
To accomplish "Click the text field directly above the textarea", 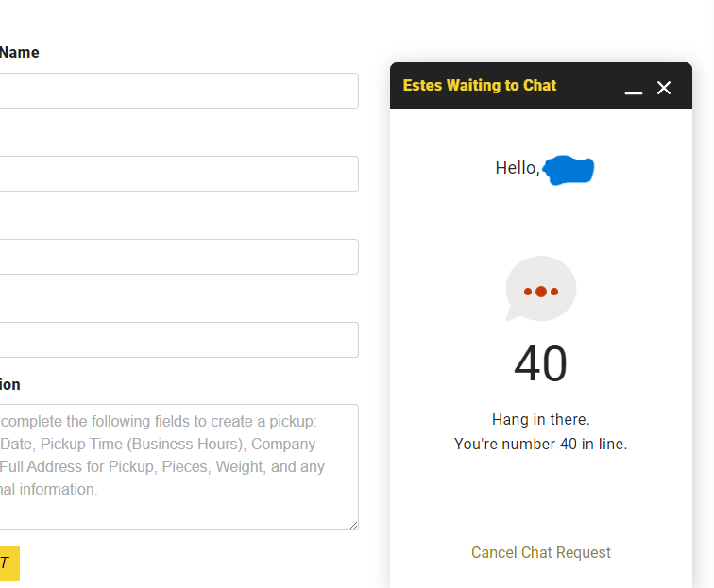I will [178, 340].
